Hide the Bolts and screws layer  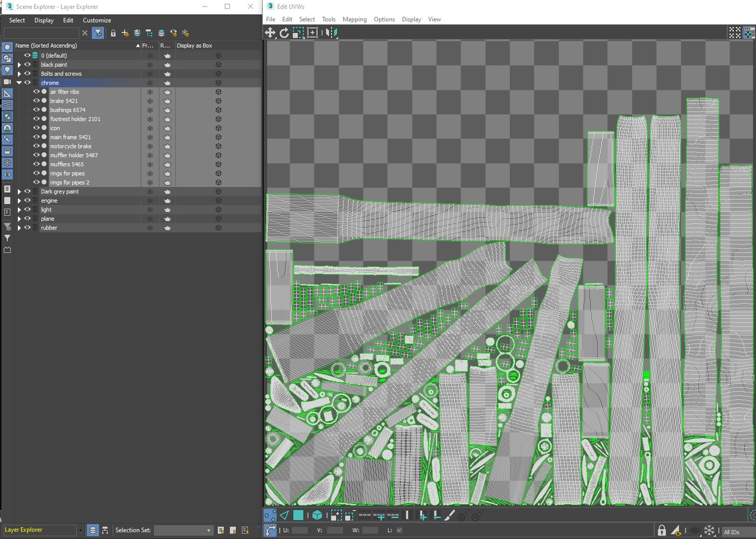point(27,73)
